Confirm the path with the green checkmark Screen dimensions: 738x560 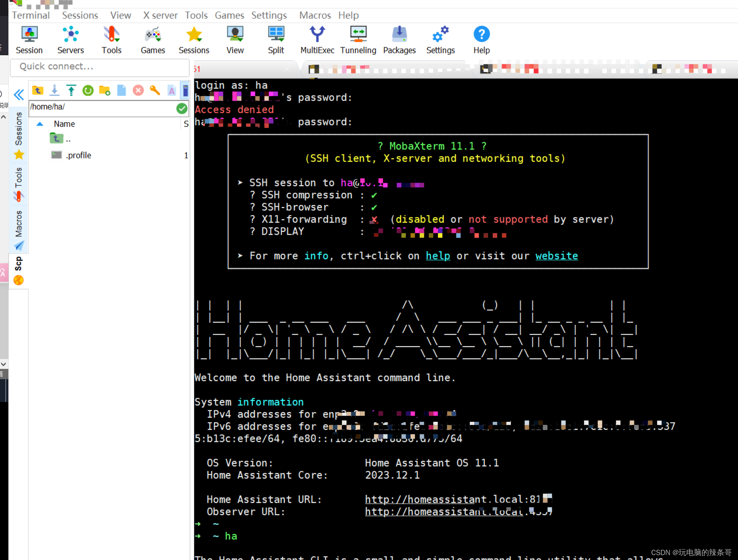pyautogui.click(x=182, y=108)
